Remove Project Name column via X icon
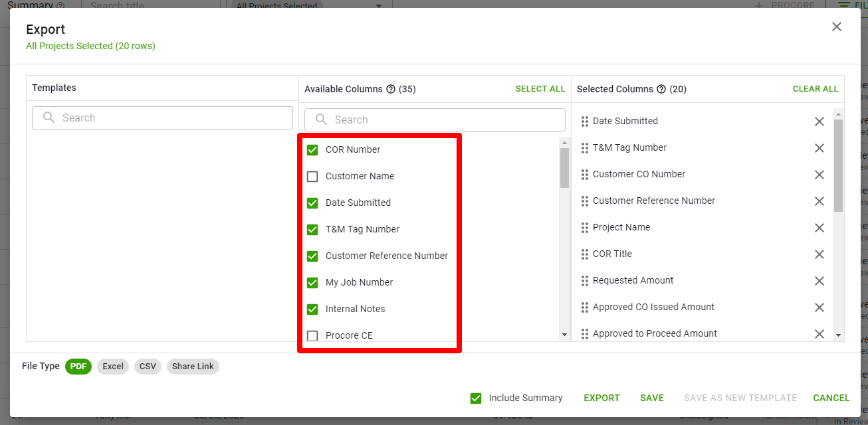Viewport: 868px width, 425px height. 819,228
